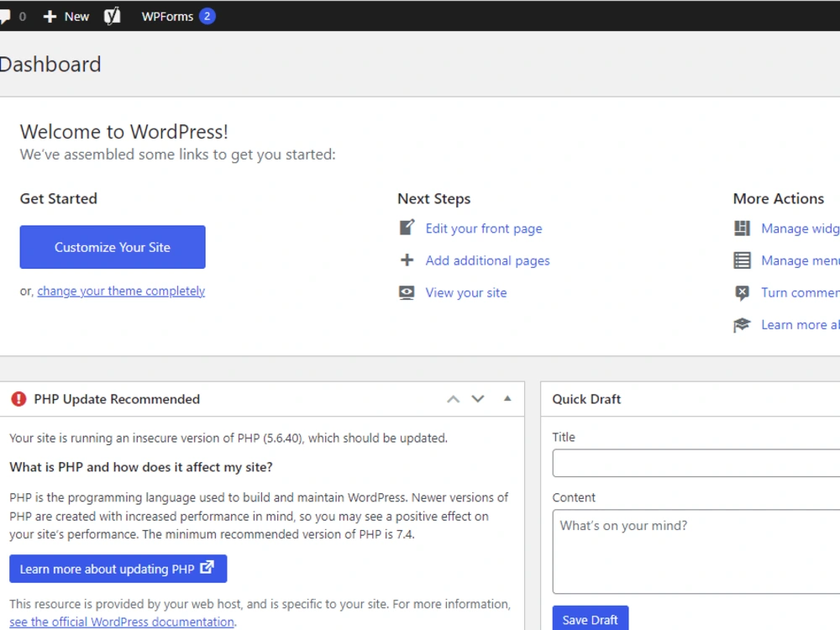The image size is (840, 630).
Task: Click the graduation cap Learn more icon
Action: pos(742,324)
